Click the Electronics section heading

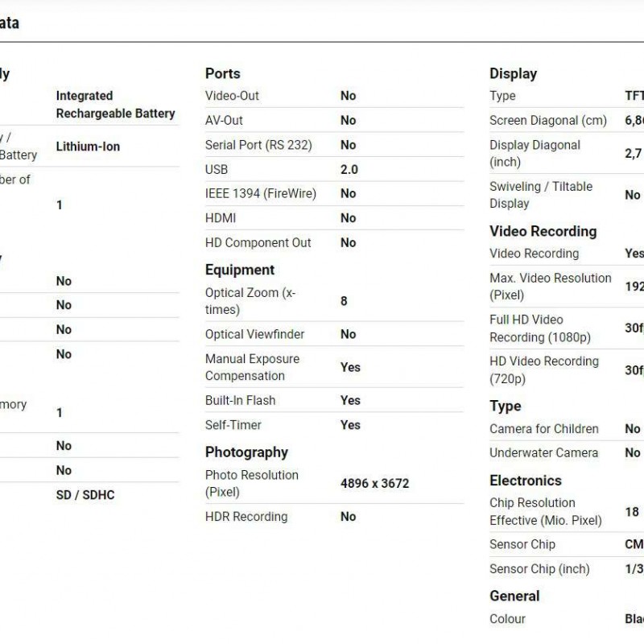[x=526, y=481]
